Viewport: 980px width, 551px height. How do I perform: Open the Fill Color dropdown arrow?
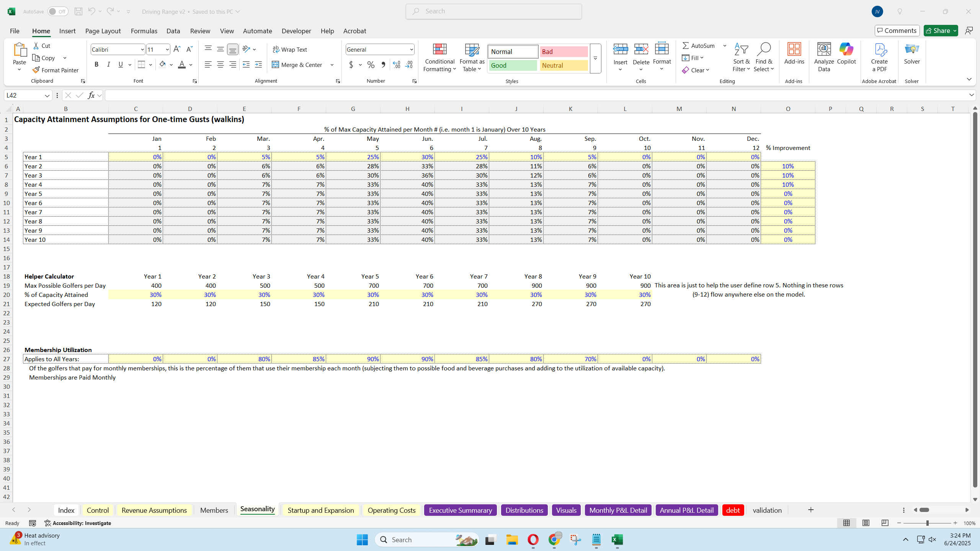coord(171,64)
